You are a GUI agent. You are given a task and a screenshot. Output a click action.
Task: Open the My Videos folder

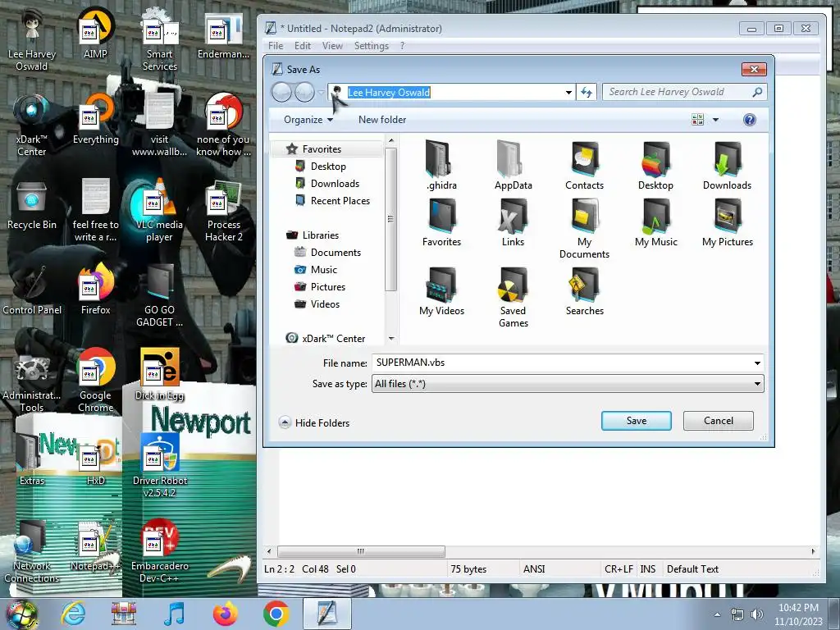[x=441, y=291]
